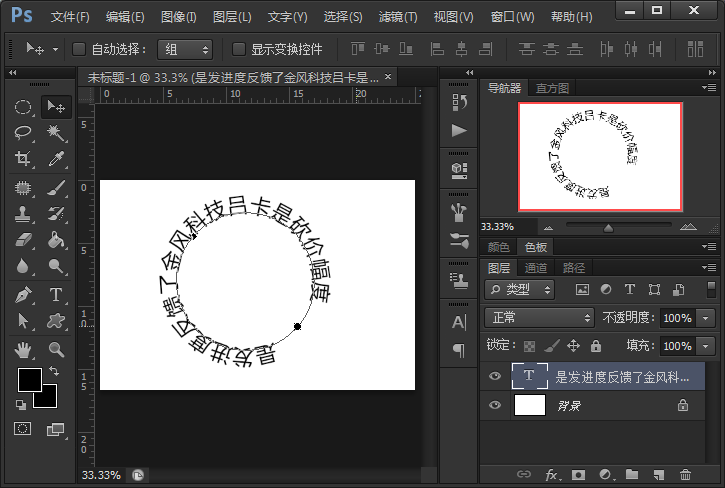Open the 滤镜(T) menu
This screenshot has width=725, height=488.
pyautogui.click(x=398, y=17)
